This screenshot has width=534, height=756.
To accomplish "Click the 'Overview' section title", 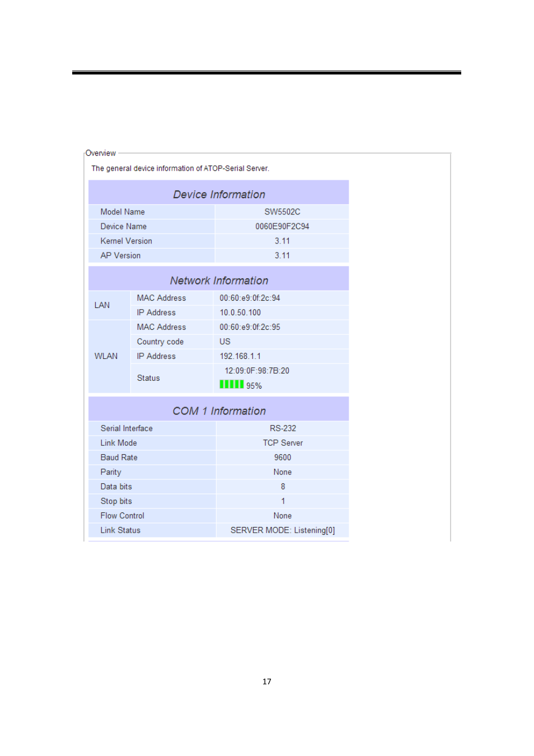I will tap(101, 153).
